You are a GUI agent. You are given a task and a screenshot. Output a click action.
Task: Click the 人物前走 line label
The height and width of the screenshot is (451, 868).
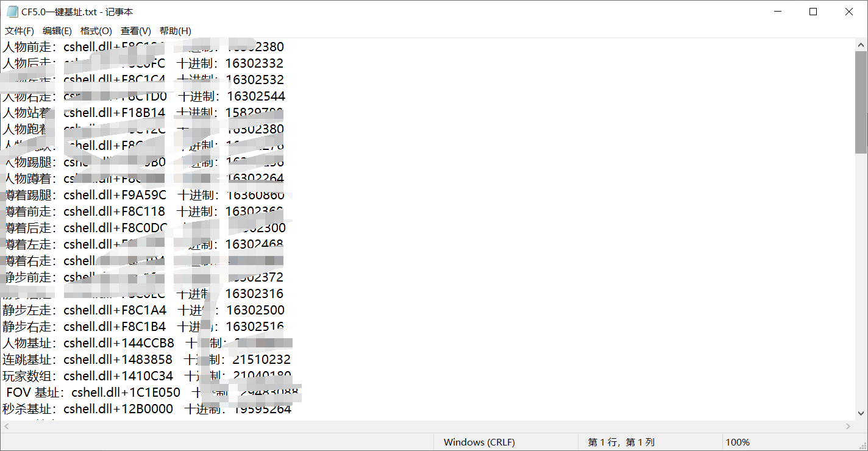pos(29,47)
